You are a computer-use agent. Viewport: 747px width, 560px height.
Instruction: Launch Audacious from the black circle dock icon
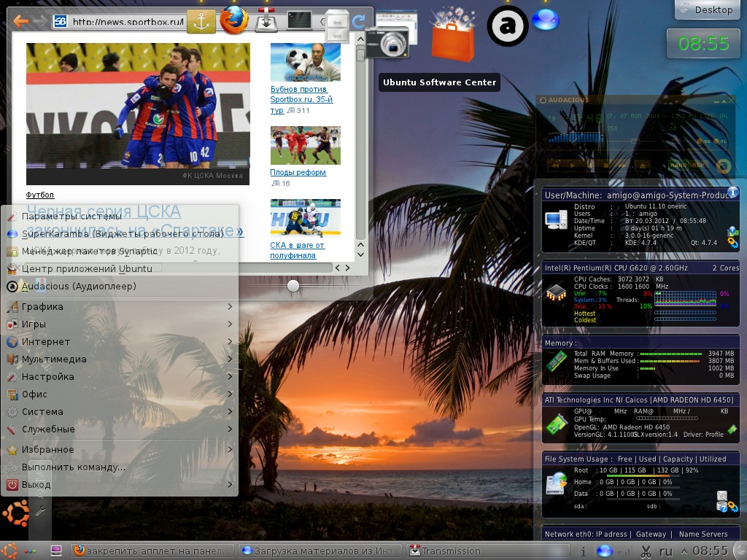[508, 26]
